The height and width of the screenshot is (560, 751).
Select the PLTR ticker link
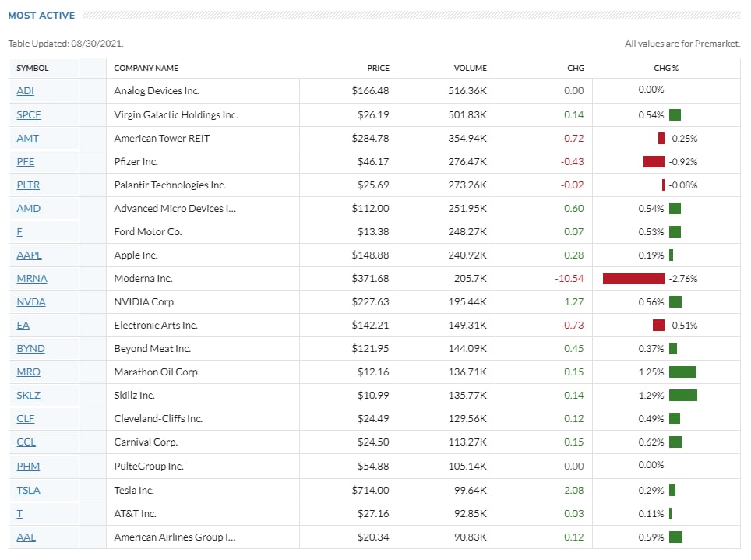[28, 185]
